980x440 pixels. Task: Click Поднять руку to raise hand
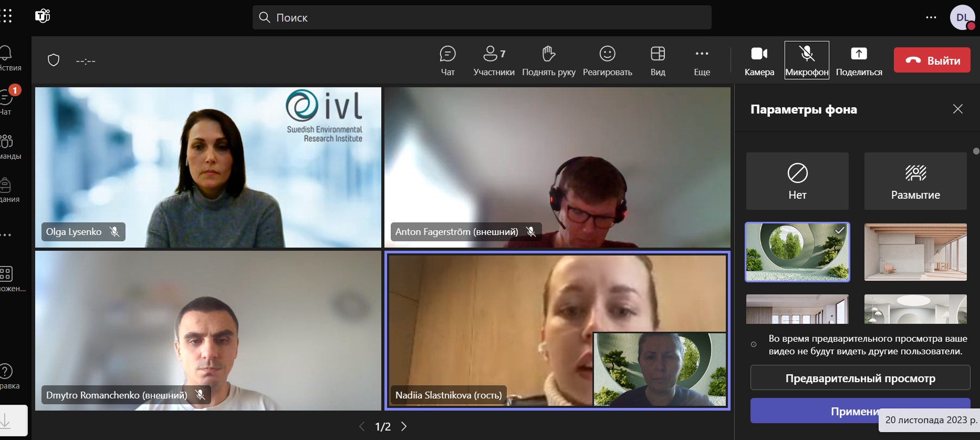[549, 60]
